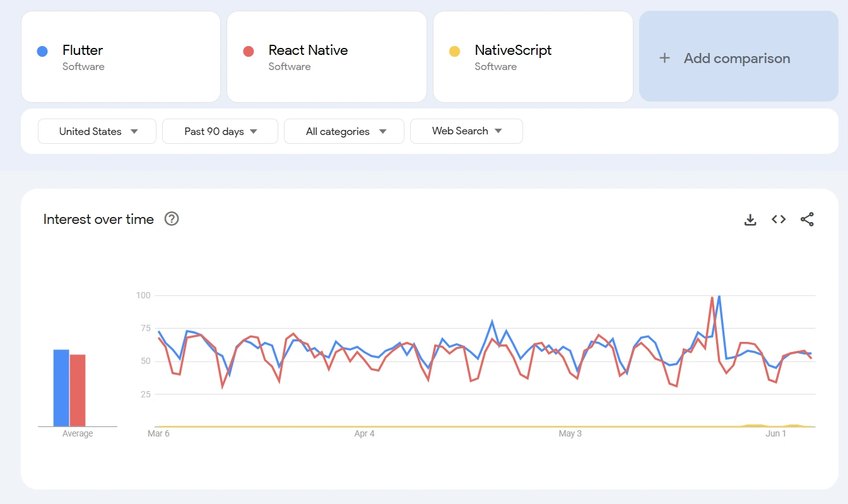The height and width of the screenshot is (504, 848).
Task: Click the blue Flutter average bar
Action: pos(61,388)
